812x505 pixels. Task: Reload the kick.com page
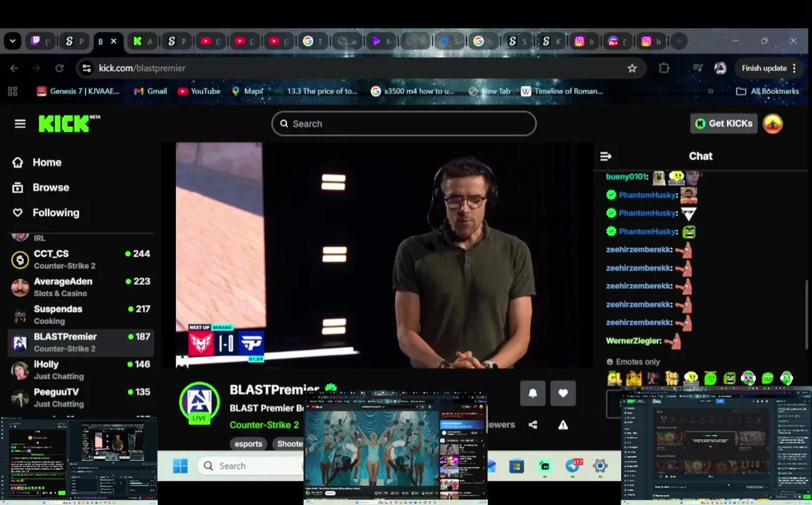(59, 68)
